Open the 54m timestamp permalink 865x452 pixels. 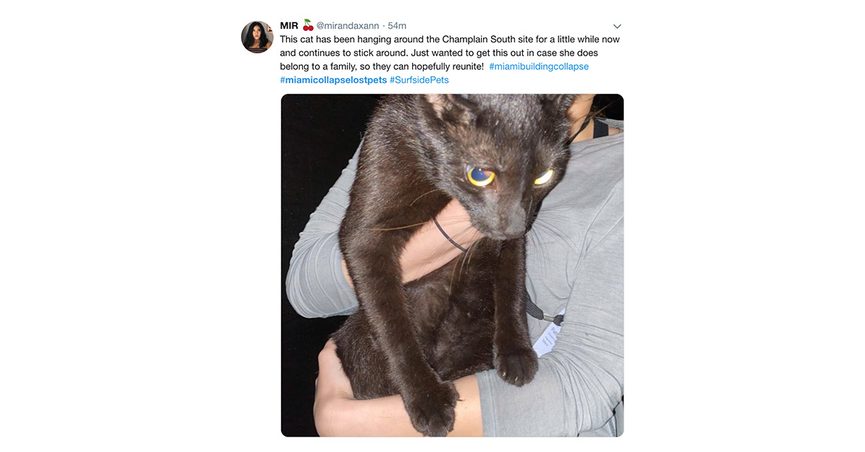point(397,26)
